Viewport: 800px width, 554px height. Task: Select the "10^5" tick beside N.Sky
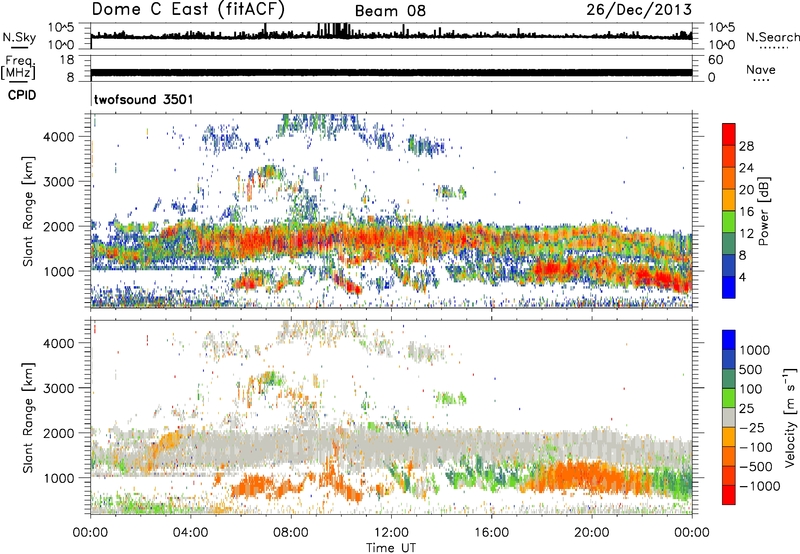(x=61, y=27)
